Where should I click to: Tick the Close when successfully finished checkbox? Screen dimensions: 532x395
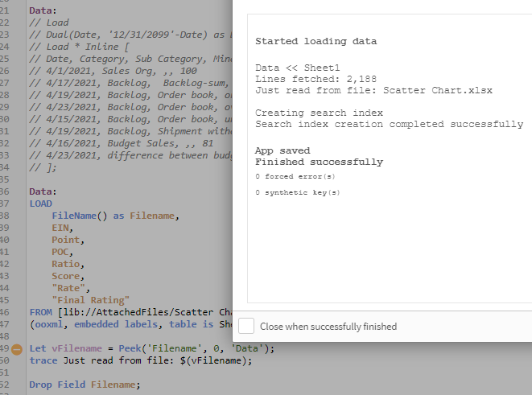[x=246, y=326]
